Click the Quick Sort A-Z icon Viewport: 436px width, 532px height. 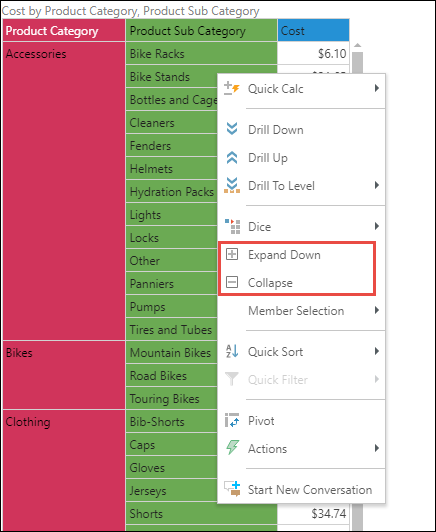pyautogui.click(x=232, y=351)
